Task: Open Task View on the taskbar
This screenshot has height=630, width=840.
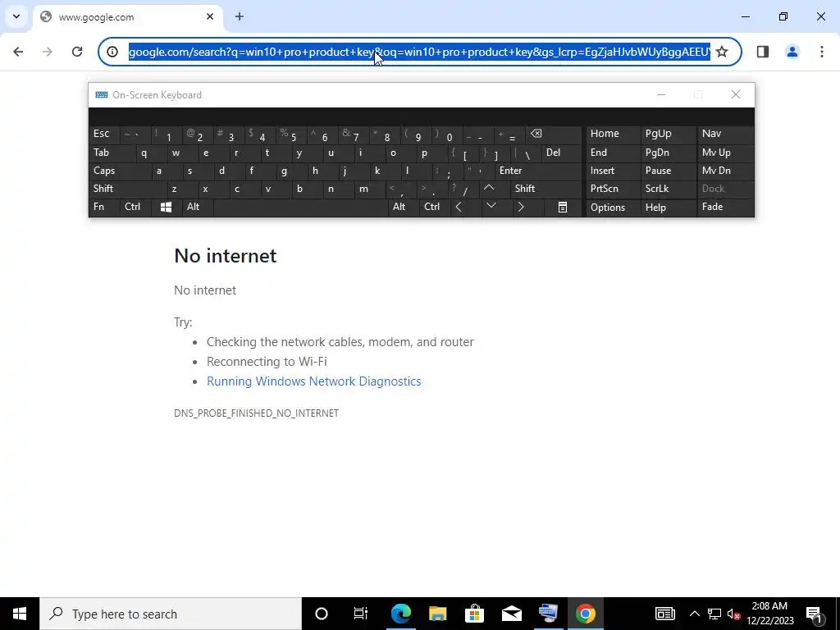Action: [361, 614]
